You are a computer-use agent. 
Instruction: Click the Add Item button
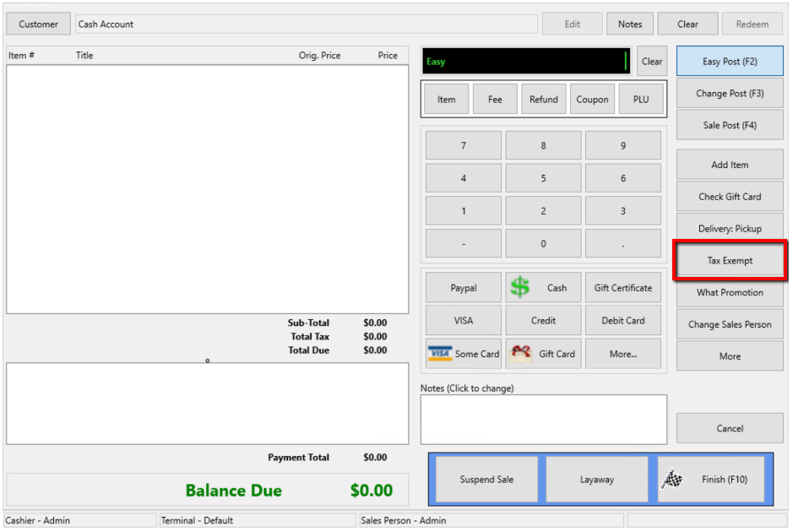pos(730,165)
